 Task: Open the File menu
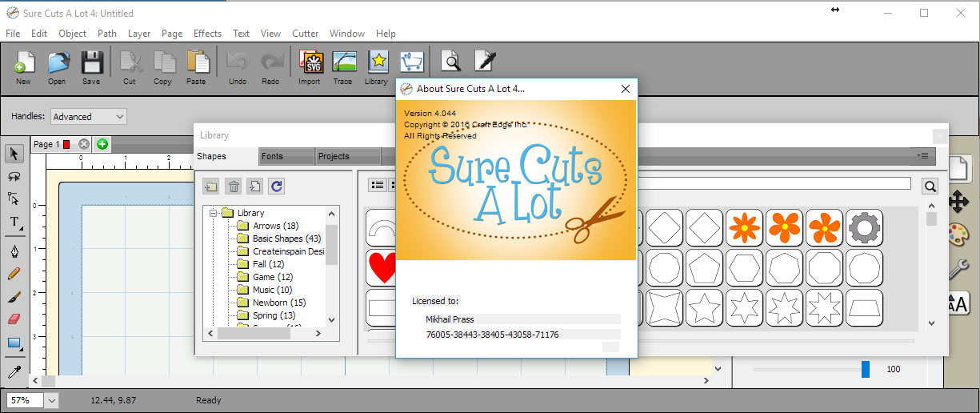click(x=13, y=34)
